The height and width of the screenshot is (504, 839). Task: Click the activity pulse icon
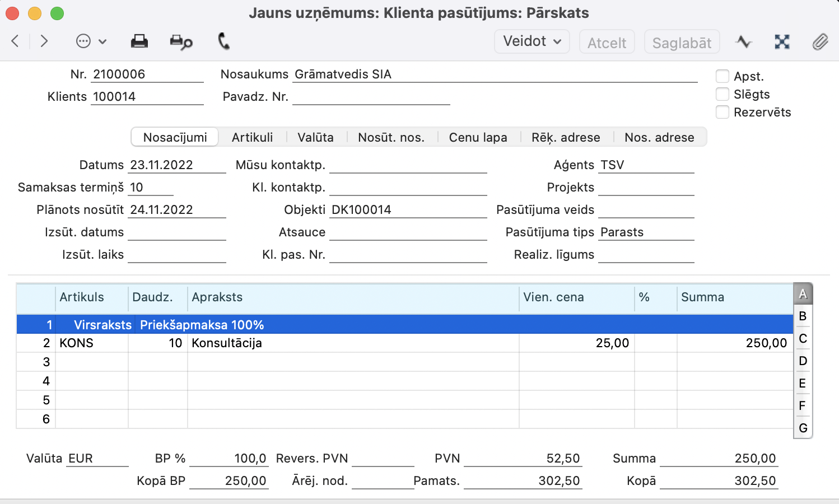pyautogui.click(x=744, y=42)
